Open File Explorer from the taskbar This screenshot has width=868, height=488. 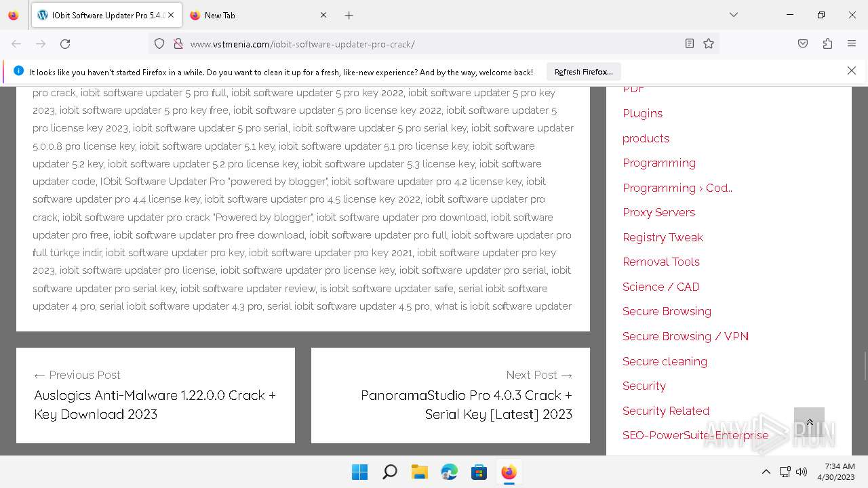click(419, 472)
